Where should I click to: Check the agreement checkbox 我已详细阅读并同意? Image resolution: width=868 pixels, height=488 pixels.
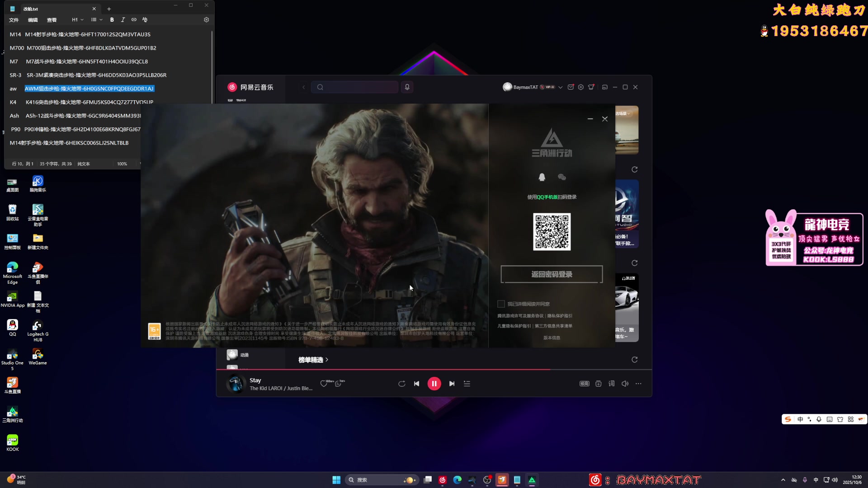[x=501, y=304]
